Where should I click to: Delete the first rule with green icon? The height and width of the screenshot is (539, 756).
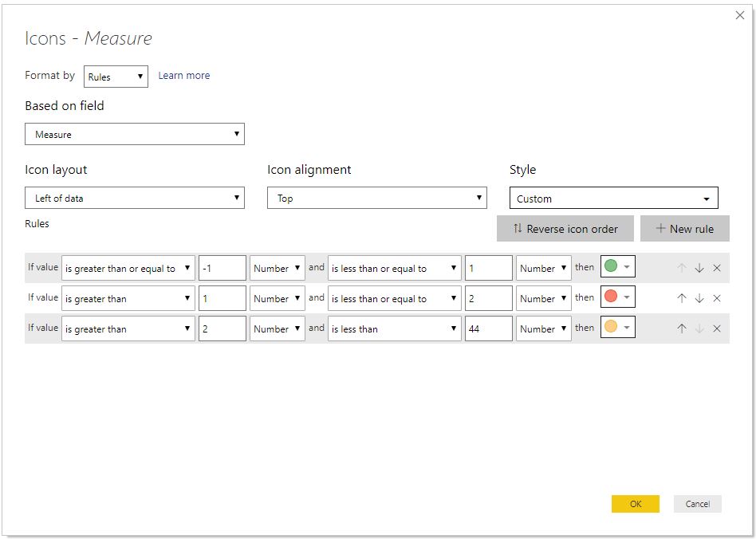(x=717, y=268)
